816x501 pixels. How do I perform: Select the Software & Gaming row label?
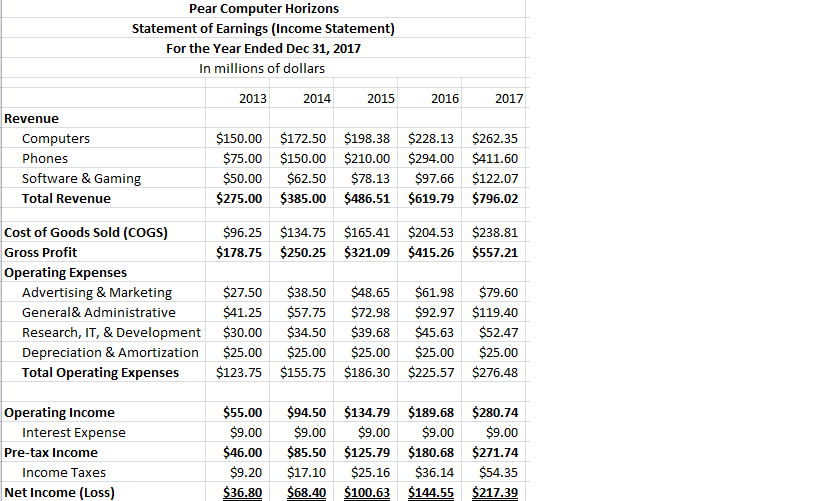click(x=81, y=178)
